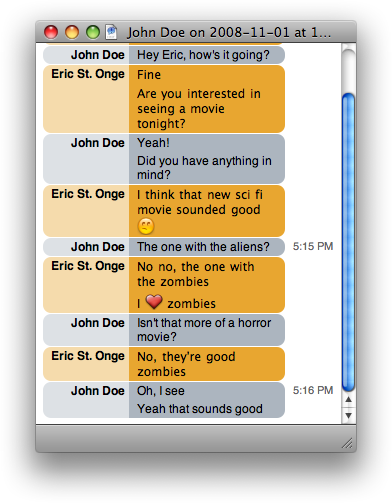The width and height of the screenshot is (392, 503).
Task: Click message 'Hey Eric, how's it going?'
Action: pyautogui.click(x=203, y=55)
